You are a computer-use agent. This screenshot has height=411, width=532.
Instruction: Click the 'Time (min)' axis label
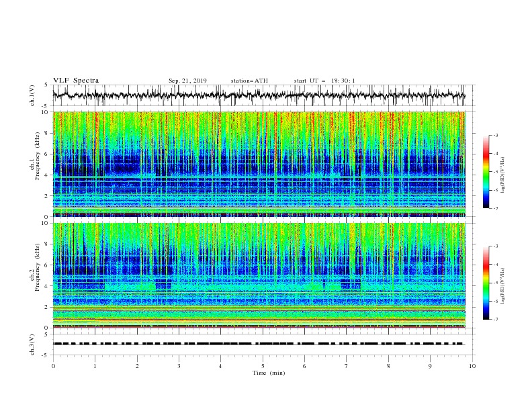click(269, 373)
